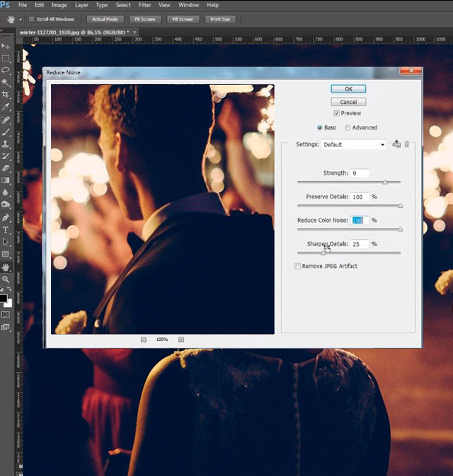Enable Remove JPEG Artifact checkbox
This screenshot has width=453, height=476.
tap(298, 266)
